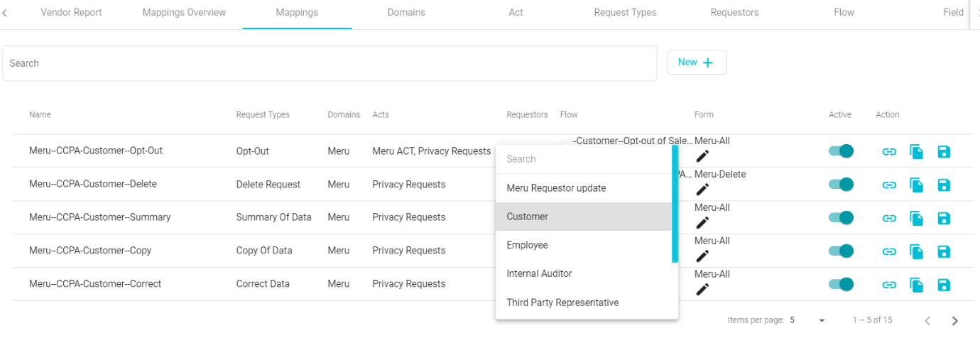
Task: Edit form pencil for Copy row
Action: click(702, 256)
